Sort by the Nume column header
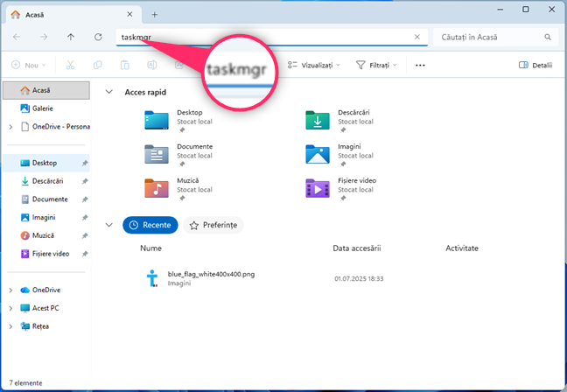The image size is (567, 392). (150, 248)
